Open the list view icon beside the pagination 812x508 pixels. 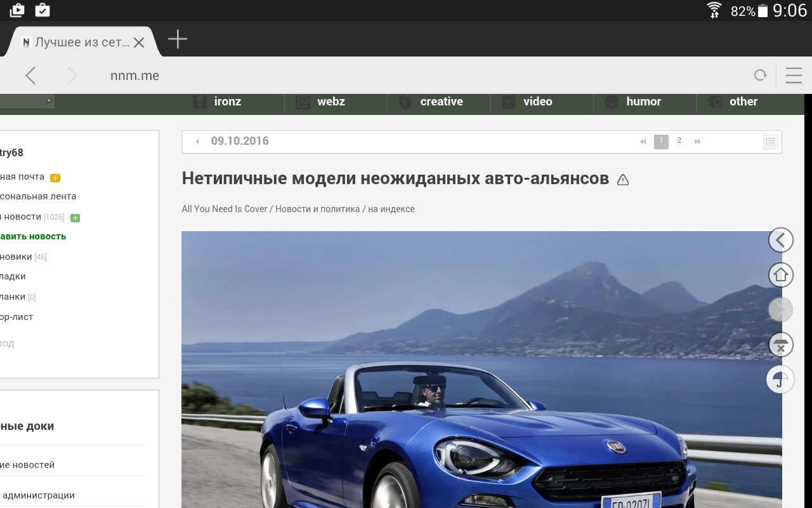click(770, 142)
